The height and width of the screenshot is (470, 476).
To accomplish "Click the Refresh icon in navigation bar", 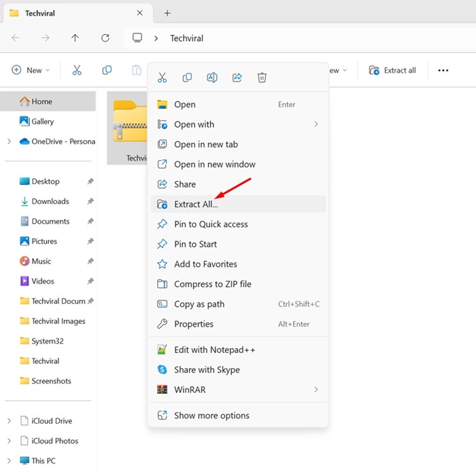I will pyautogui.click(x=105, y=38).
